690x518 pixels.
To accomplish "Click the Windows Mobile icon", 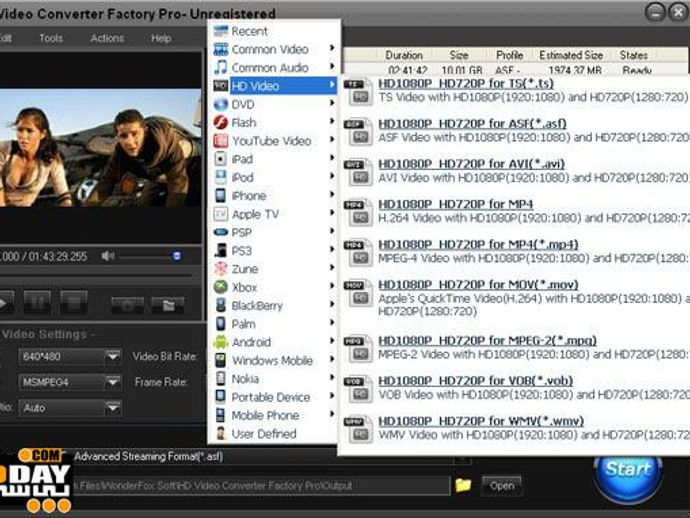I will 220,360.
